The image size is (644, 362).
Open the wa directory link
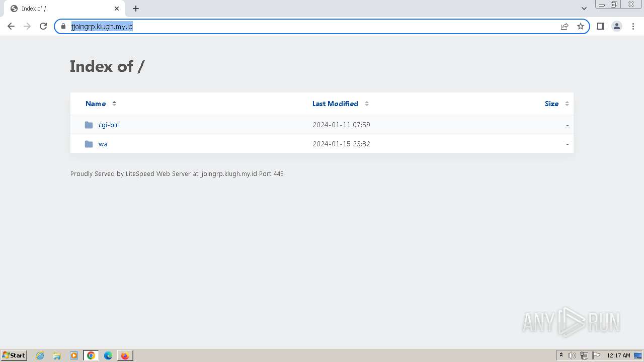click(x=103, y=144)
